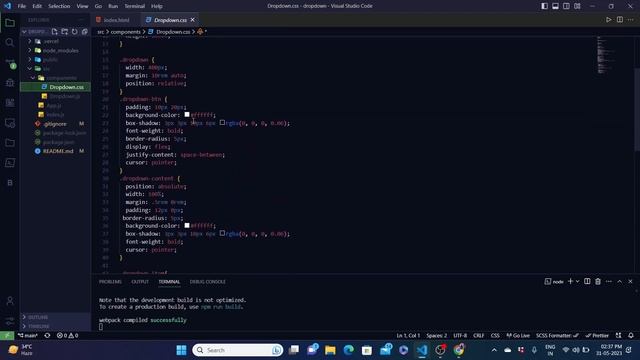Click Go Live in status bar
This screenshot has height=360, width=640.
[x=518, y=336]
